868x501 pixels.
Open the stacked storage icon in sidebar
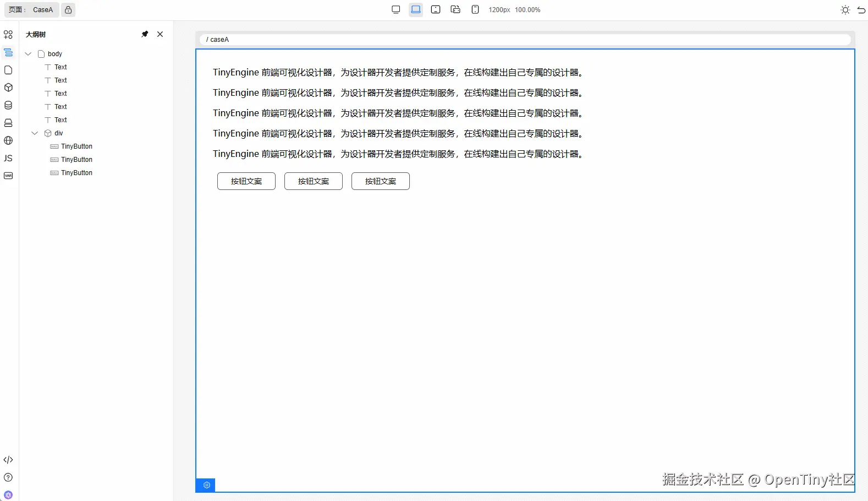tap(8, 123)
